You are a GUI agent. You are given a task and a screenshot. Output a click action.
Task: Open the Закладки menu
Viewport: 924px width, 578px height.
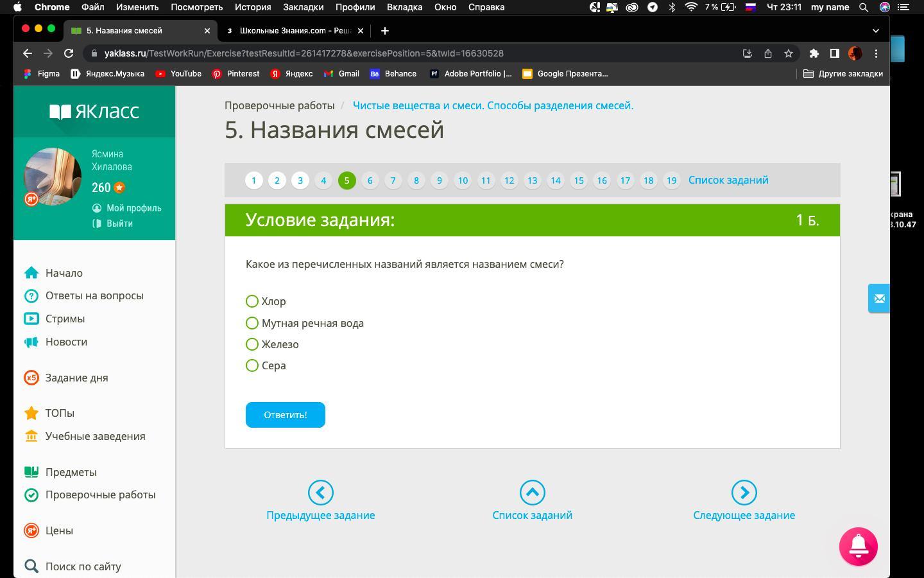pos(304,7)
